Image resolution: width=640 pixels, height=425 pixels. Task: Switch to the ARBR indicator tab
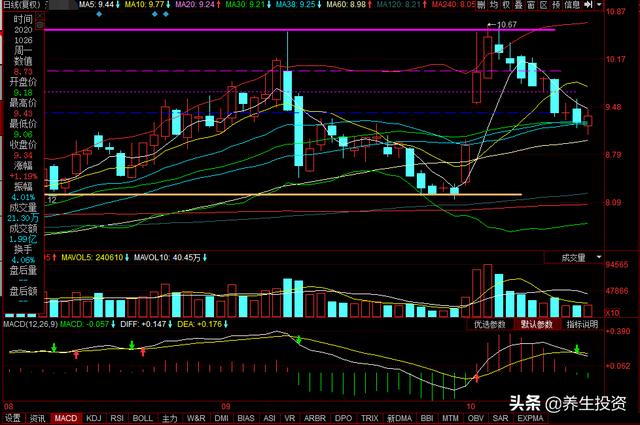(315, 418)
